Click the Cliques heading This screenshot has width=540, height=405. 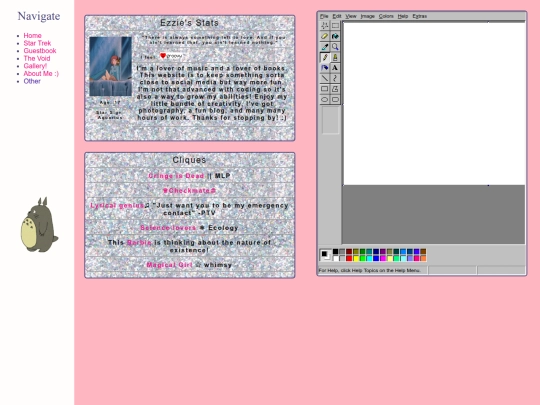pos(189,160)
